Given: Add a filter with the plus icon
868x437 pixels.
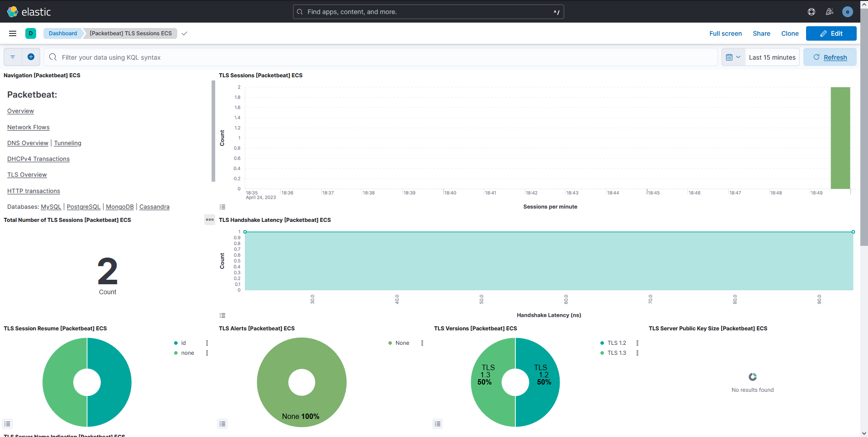Looking at the screenshot, I should (31, 57).
